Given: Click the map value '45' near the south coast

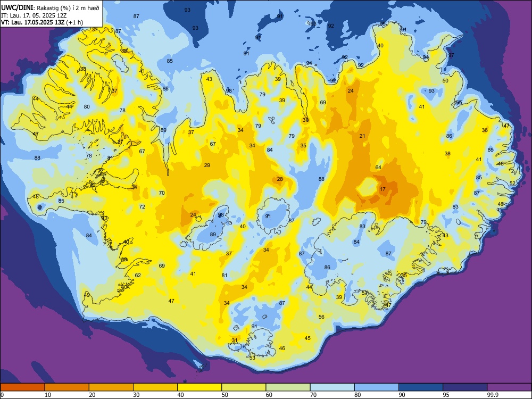Looking at the screenshot, I should pyautogui.click(x=307, y=338).
